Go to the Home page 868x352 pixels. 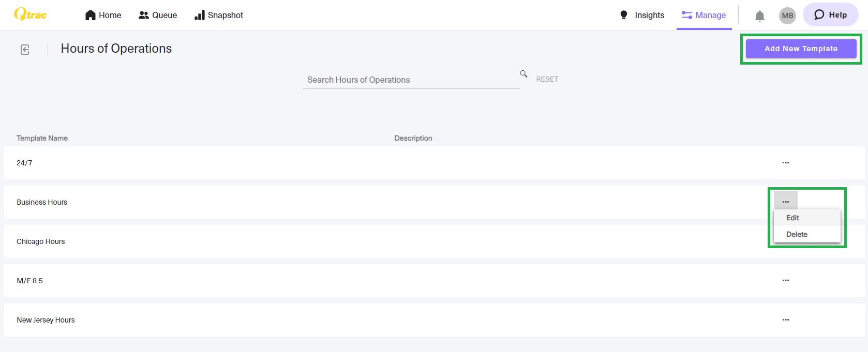103,16
